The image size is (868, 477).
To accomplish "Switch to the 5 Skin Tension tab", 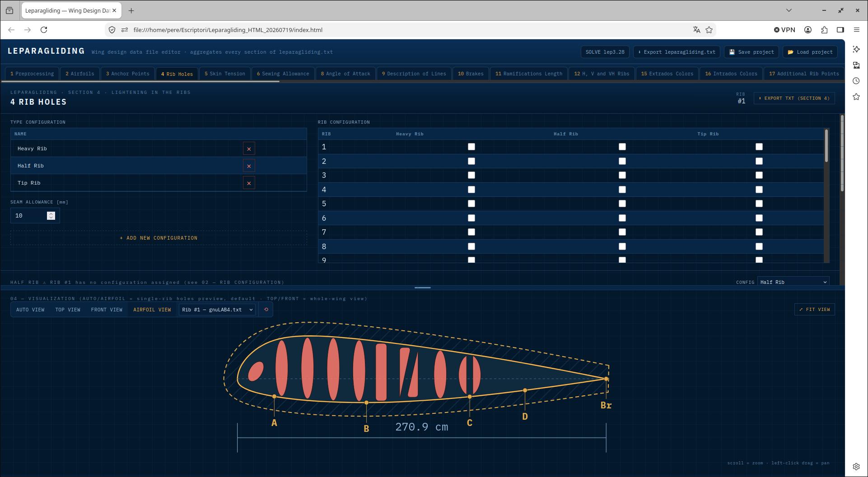I will (x=225, y=74).
